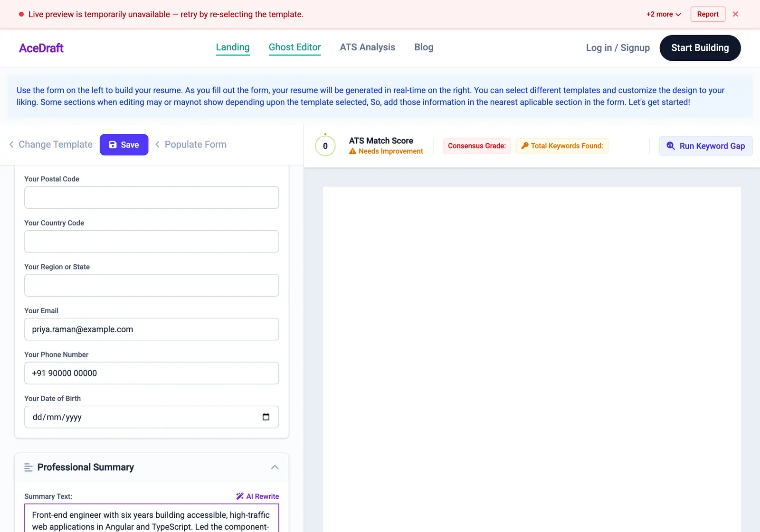The width and height of the screenshot is (760, 532).
Task: Go to the Landing tab
Action: tap(233, 47)
